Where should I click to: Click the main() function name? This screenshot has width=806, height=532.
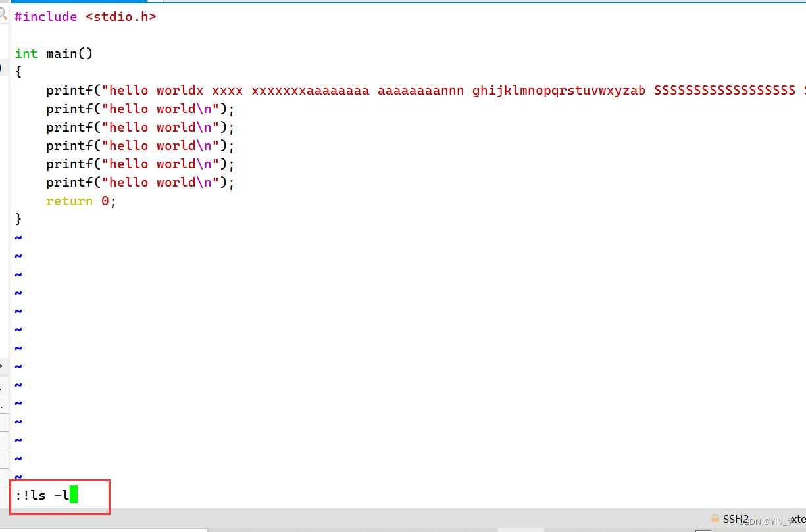point(70,53)
